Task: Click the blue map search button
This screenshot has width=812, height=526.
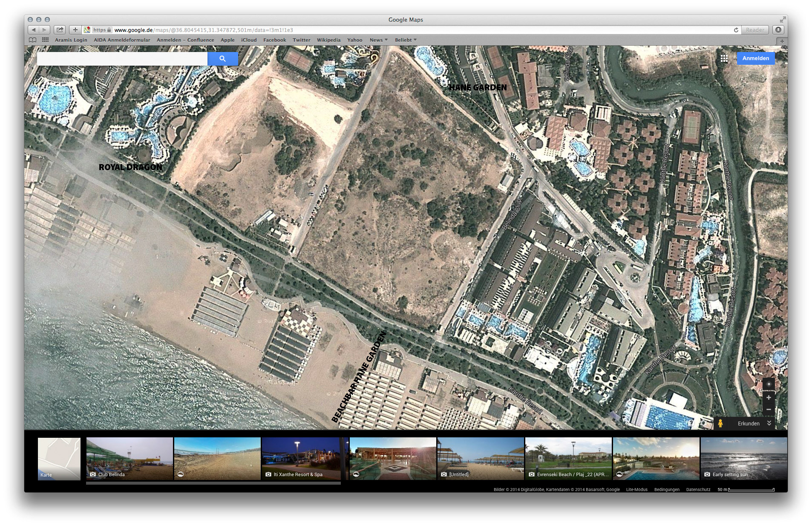Action: click(x=222, y=59)
